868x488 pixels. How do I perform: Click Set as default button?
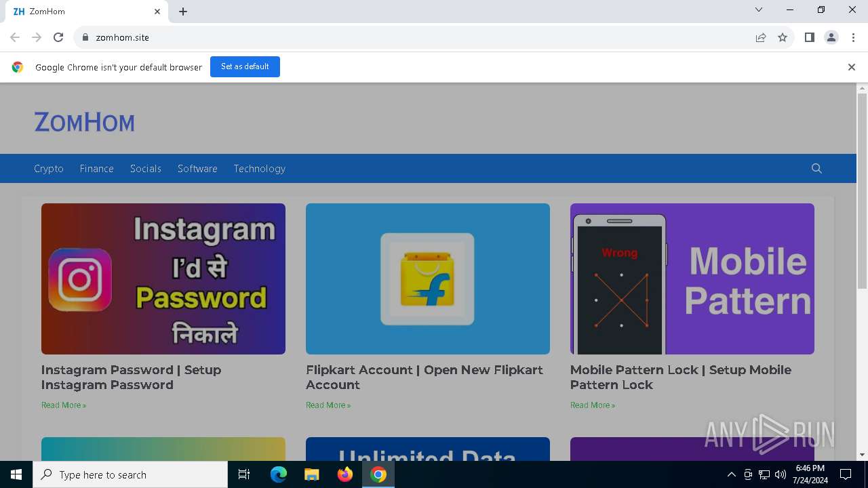pos(245,66)
